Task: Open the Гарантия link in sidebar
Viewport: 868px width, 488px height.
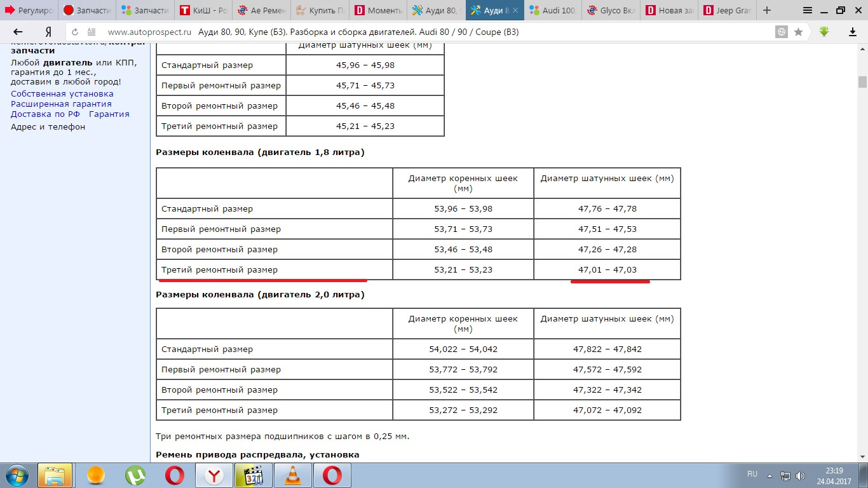Action: point(109,114)
